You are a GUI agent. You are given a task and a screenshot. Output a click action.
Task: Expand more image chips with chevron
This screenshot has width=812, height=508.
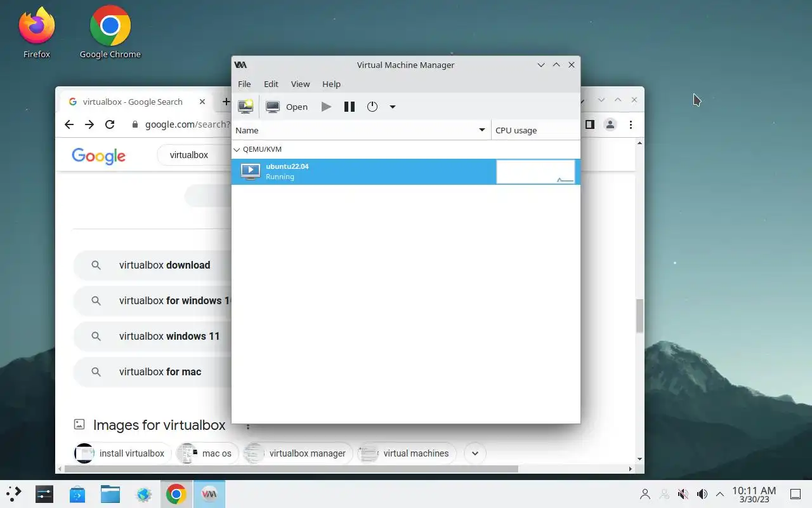pos(475,453)
